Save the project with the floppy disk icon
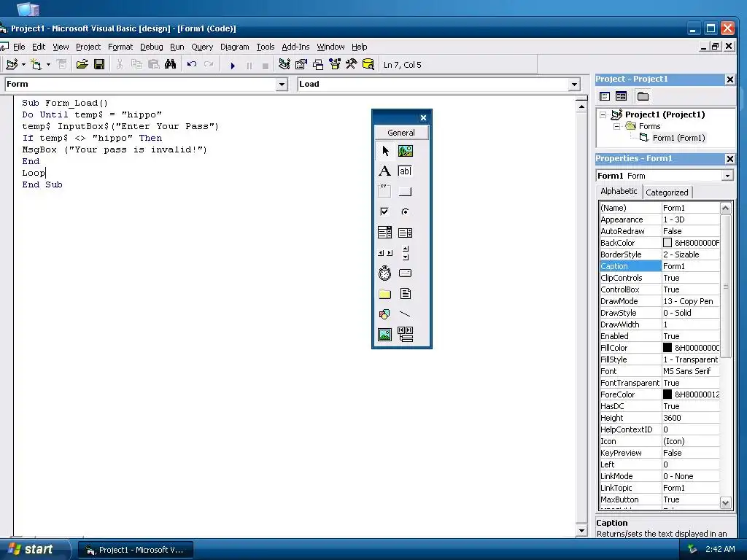Screen dimensions: 747x560 click(99, 64)
